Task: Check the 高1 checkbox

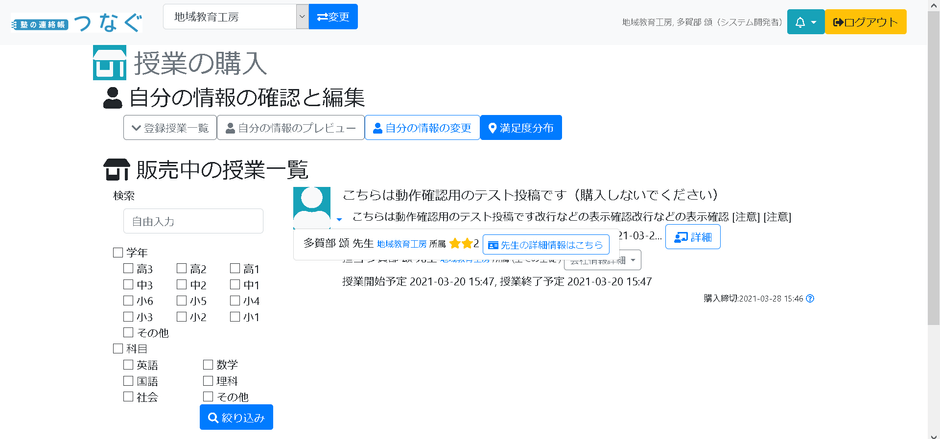Action: 235,269
